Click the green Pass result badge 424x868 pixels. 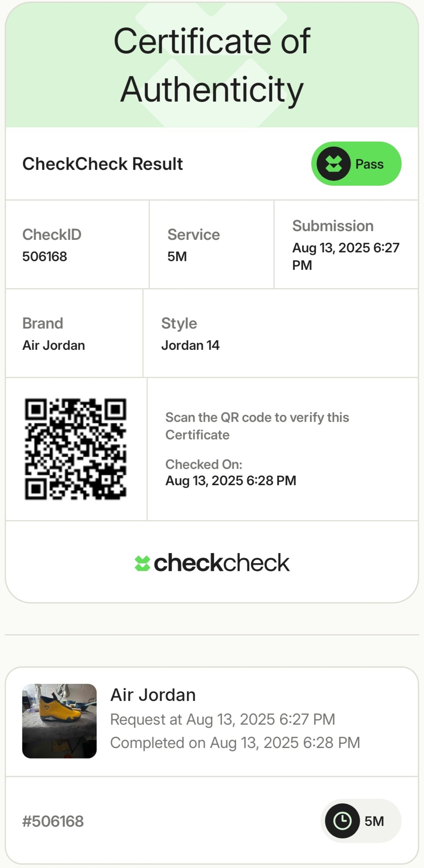pos(356,164)
